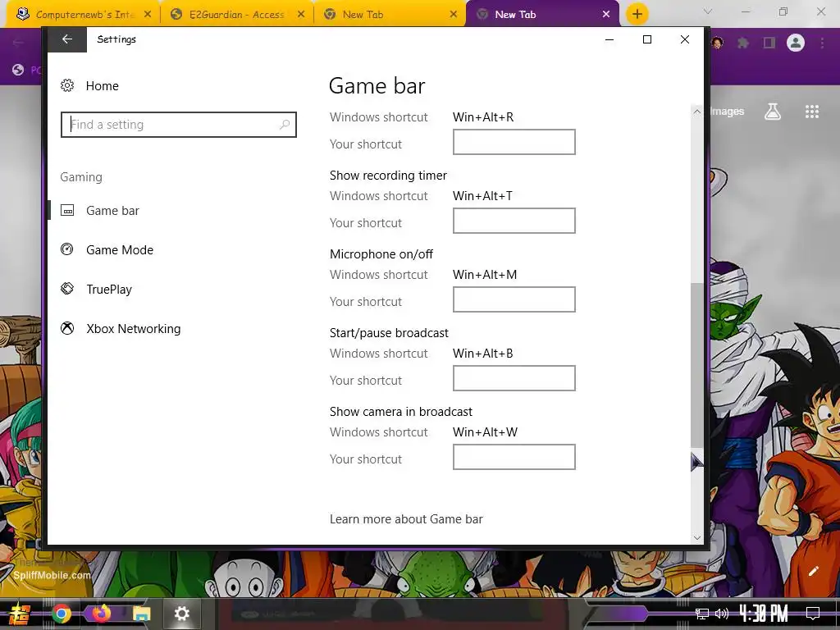Open Start menu on taskbar

pyautogui.click(x=20, y=614)
